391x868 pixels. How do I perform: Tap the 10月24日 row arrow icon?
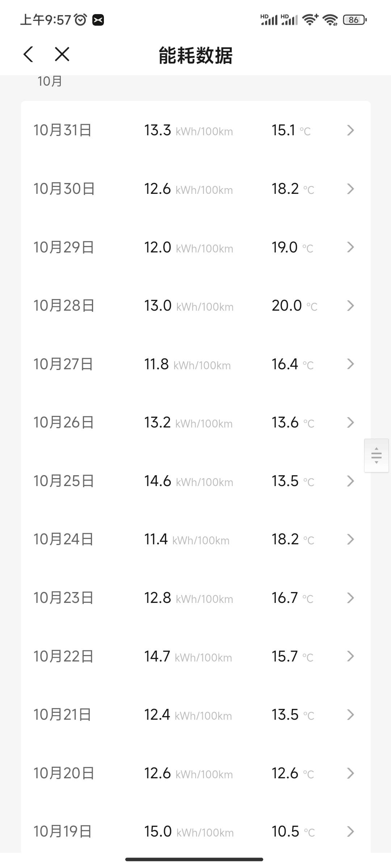[350, 539]
